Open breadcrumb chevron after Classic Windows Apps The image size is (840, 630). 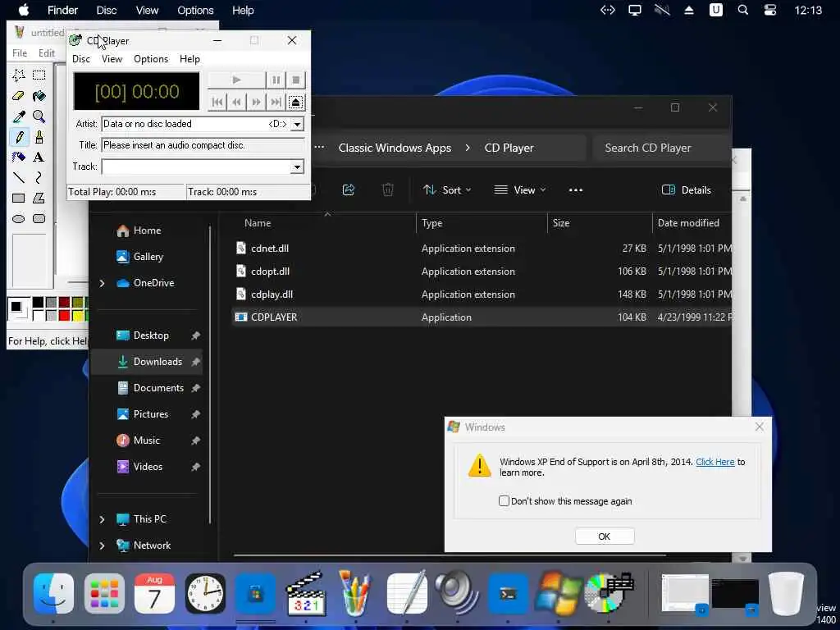pos(468,148)
